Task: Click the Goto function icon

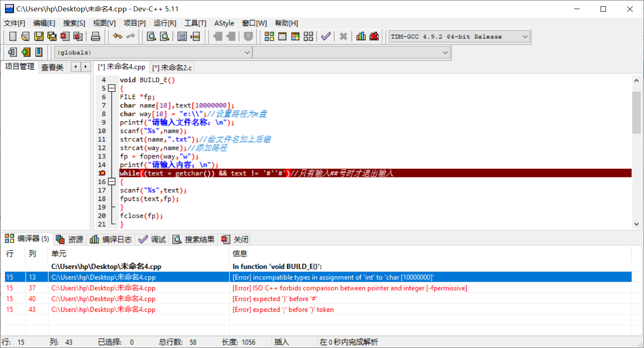Action: point(182,37)
